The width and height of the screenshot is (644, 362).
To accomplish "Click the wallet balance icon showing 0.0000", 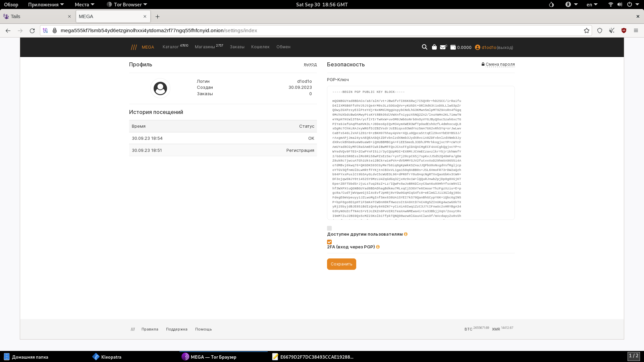I will click(x=453, y=47).
